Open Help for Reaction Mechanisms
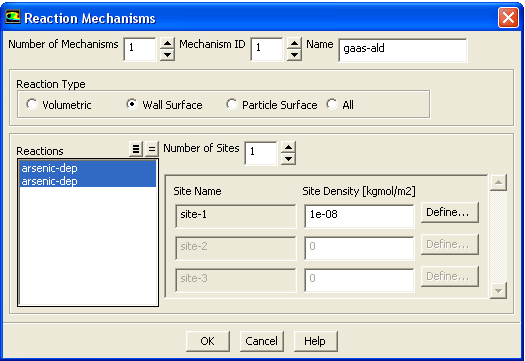 pyautogui.click(x=315, y=341)
